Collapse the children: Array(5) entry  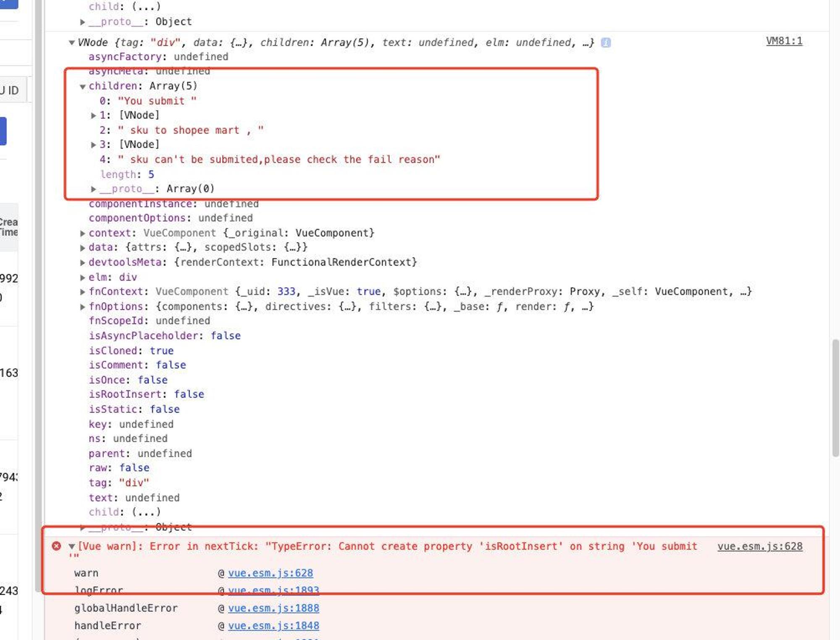click(83, 87)
